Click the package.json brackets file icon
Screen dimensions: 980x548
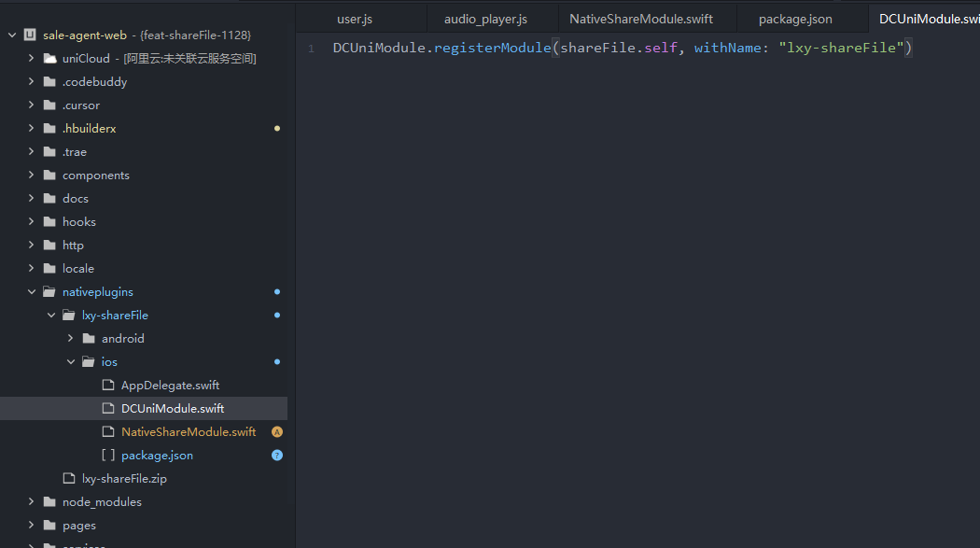click(108, 456)
